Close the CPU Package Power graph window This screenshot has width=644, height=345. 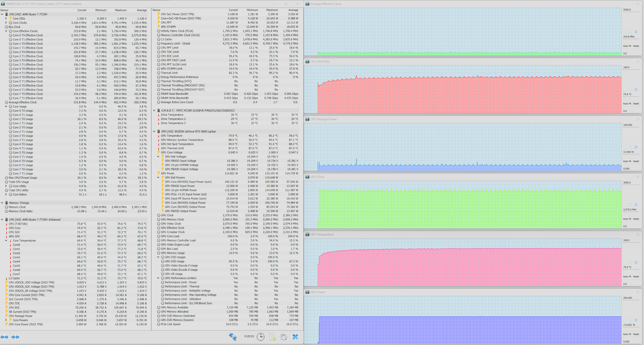(638, 119)
